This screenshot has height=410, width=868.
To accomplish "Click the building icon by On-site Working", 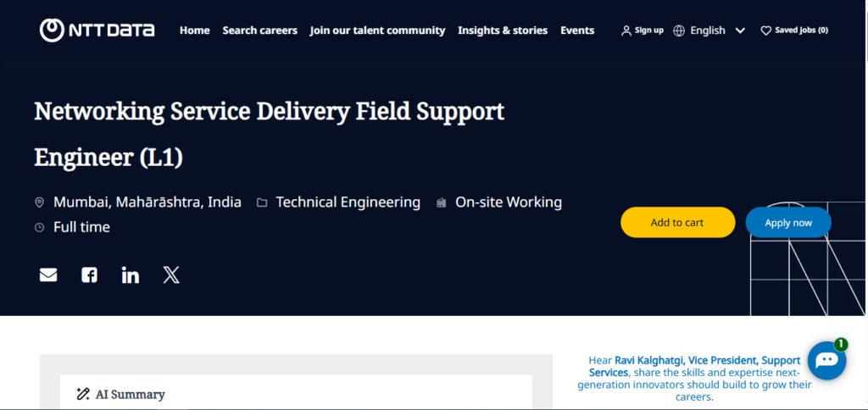I will (x=441, y=202).
